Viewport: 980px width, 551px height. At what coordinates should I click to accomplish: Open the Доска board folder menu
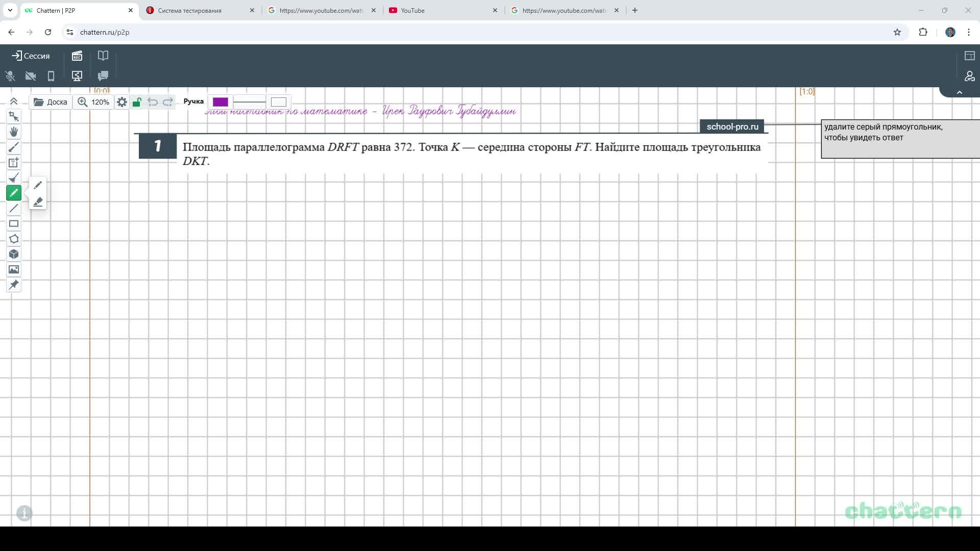tap(51, 102)
